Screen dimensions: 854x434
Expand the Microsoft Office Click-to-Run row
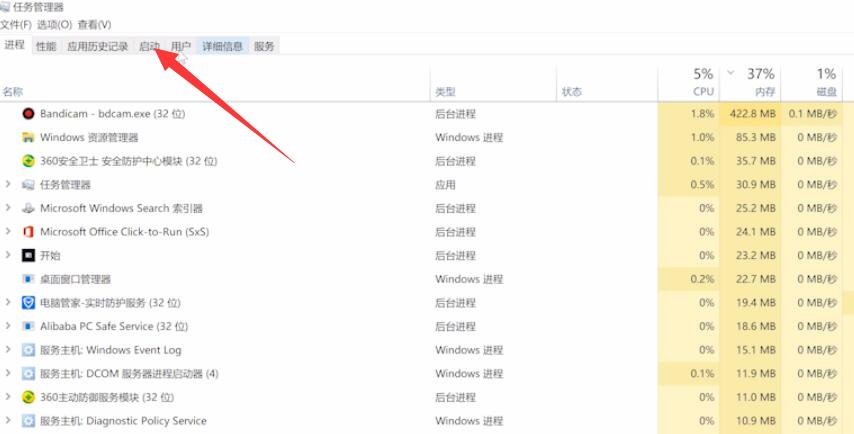point(8,231)
